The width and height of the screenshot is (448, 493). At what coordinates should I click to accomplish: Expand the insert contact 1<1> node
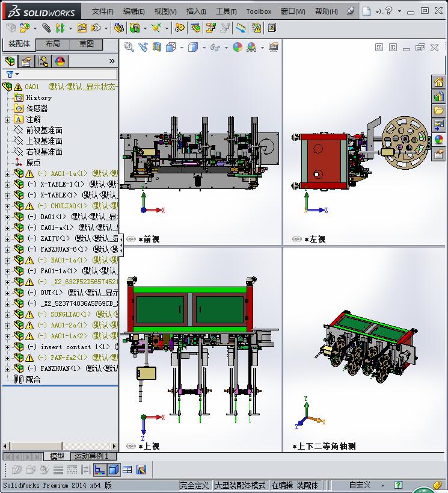8,347
